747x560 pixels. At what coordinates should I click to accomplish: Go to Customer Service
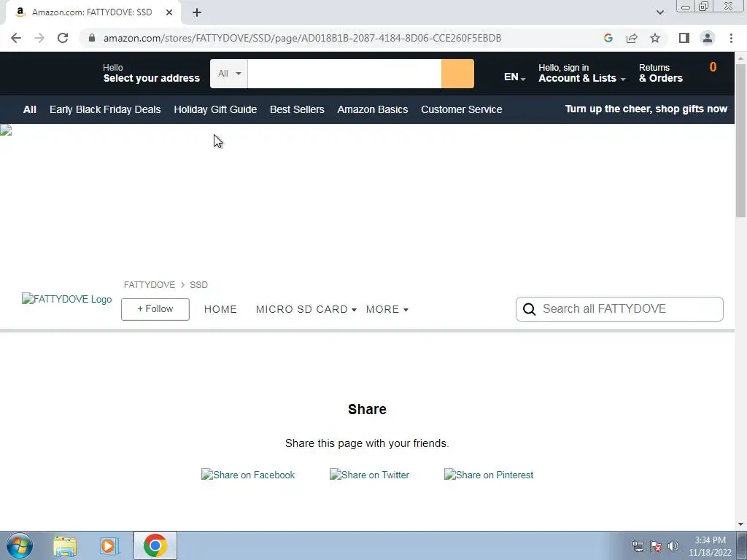coord(462,109)
